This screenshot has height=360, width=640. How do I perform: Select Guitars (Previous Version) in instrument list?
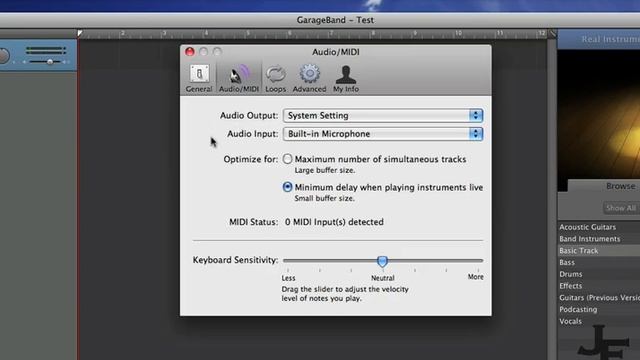(x=599, y=298)
